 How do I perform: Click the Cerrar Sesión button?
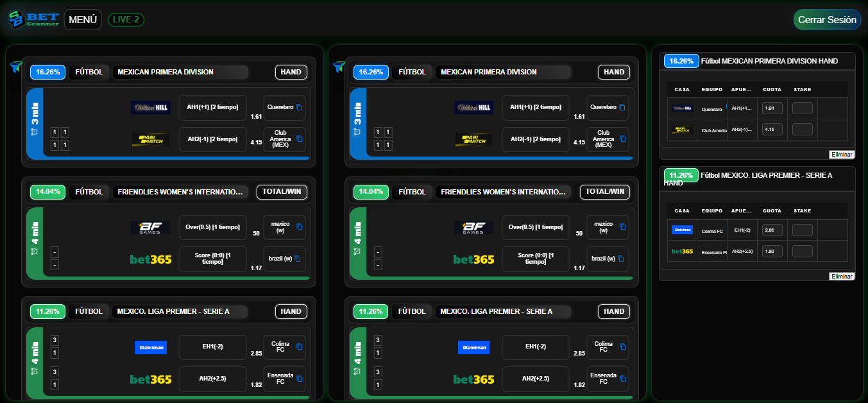pos(826,19)
